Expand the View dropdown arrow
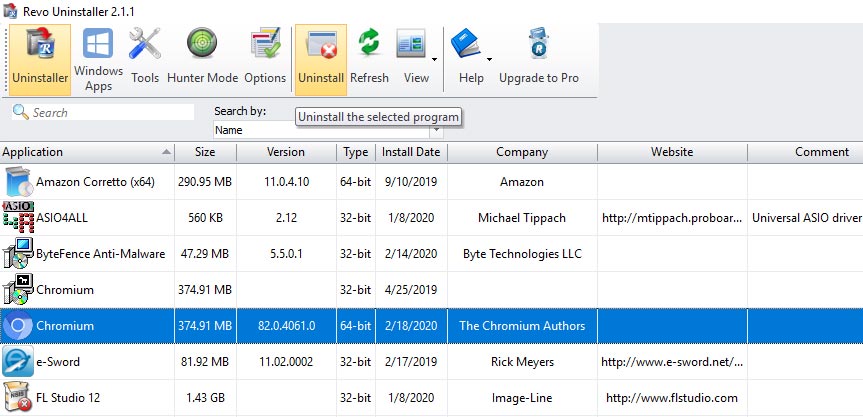Viewport: 863px width, 417px height. coord(434,59)
